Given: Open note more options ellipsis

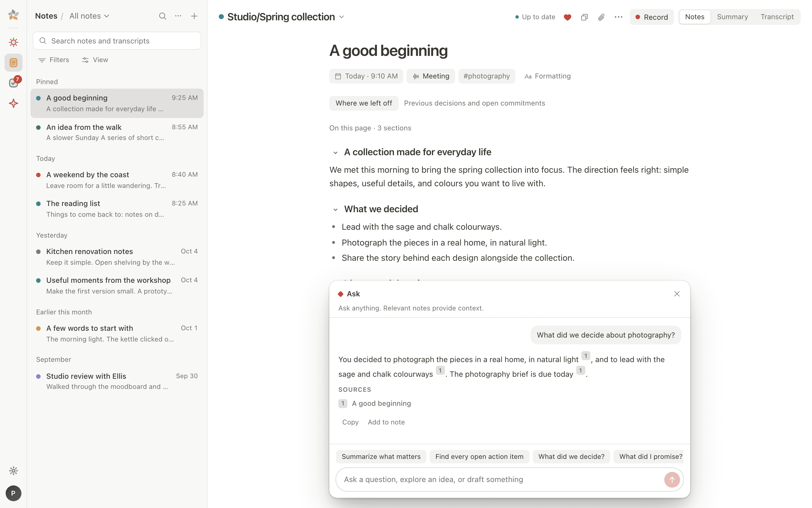Looking at the screenshot, I should 618,17.
